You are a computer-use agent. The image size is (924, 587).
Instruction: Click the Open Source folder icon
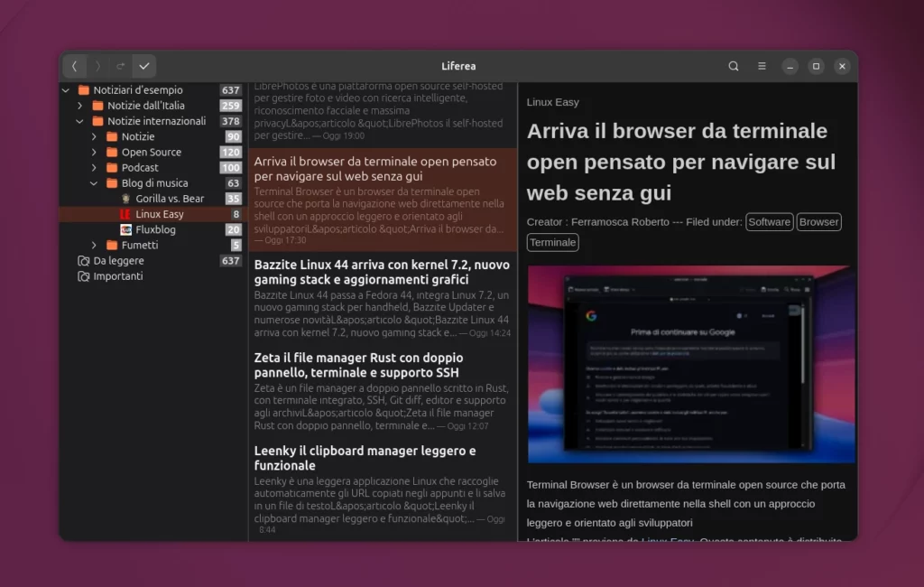click(112, 153)
